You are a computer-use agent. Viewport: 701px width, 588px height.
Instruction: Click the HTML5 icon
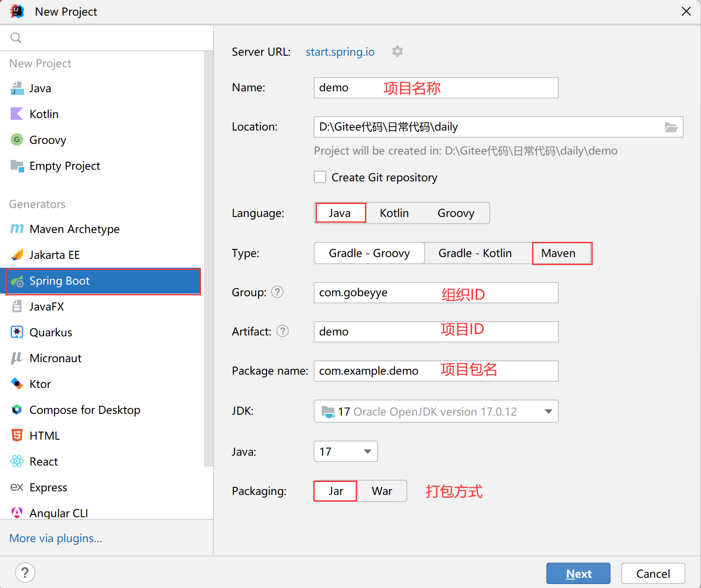[x=17, y=436]
